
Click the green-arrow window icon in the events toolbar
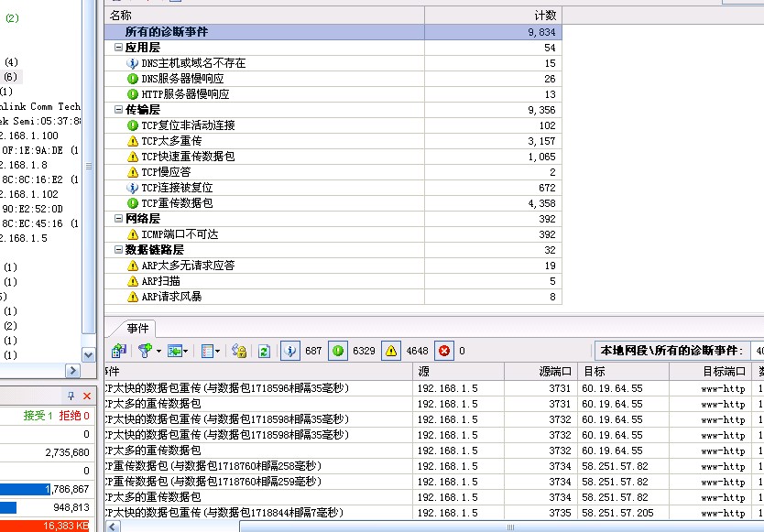click(174, 351)
